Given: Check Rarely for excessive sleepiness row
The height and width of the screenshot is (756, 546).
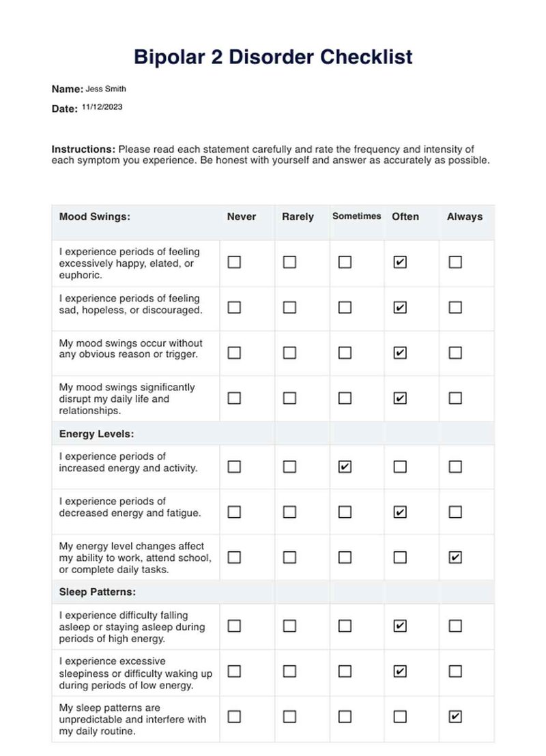Looking at the screenshot, I should point(289,671).
